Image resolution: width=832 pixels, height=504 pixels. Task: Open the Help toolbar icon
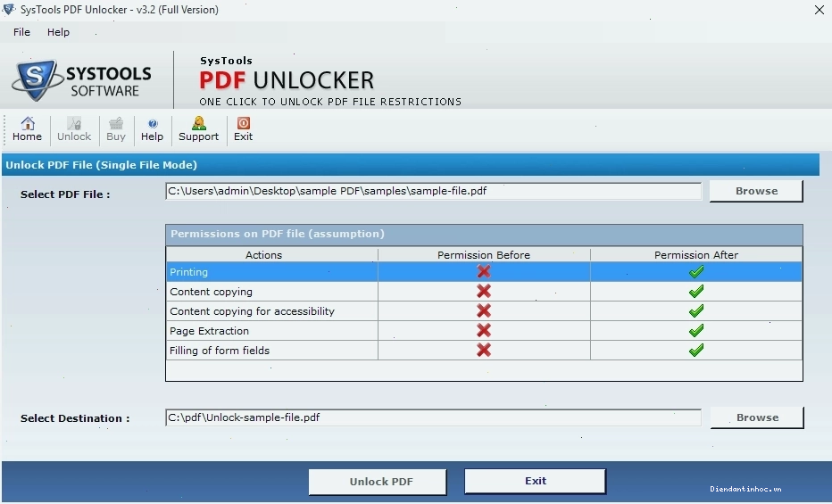[x=153, y=129]
